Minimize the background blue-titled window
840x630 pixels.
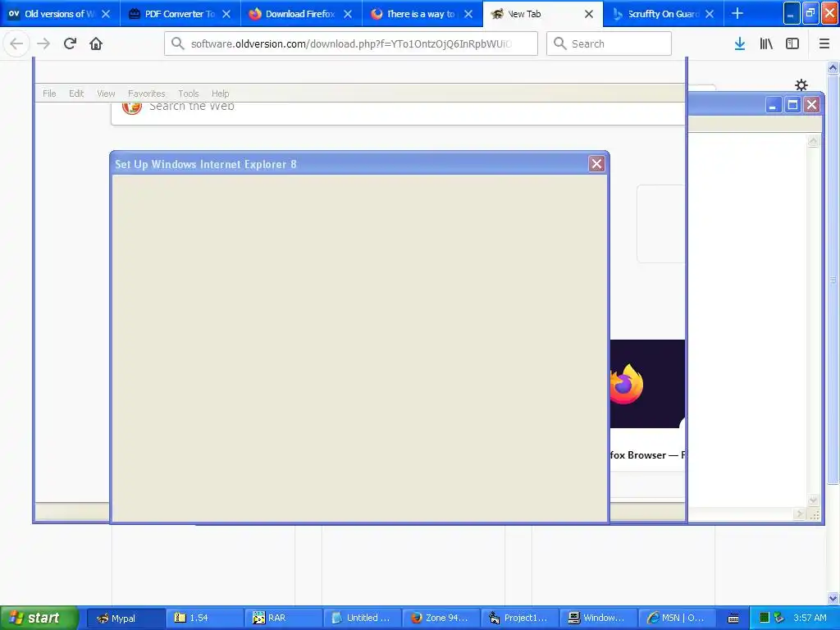click(773, 104)
